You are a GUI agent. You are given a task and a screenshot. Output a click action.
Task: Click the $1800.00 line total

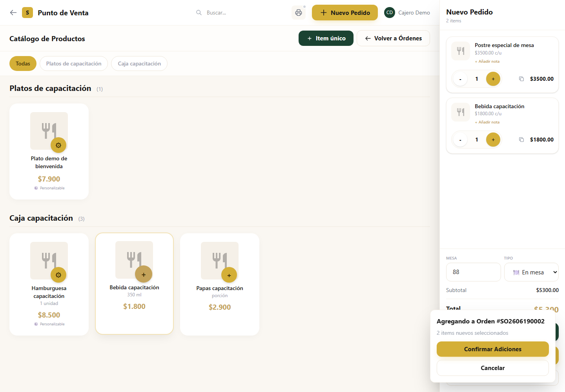(x=542, y=140)
